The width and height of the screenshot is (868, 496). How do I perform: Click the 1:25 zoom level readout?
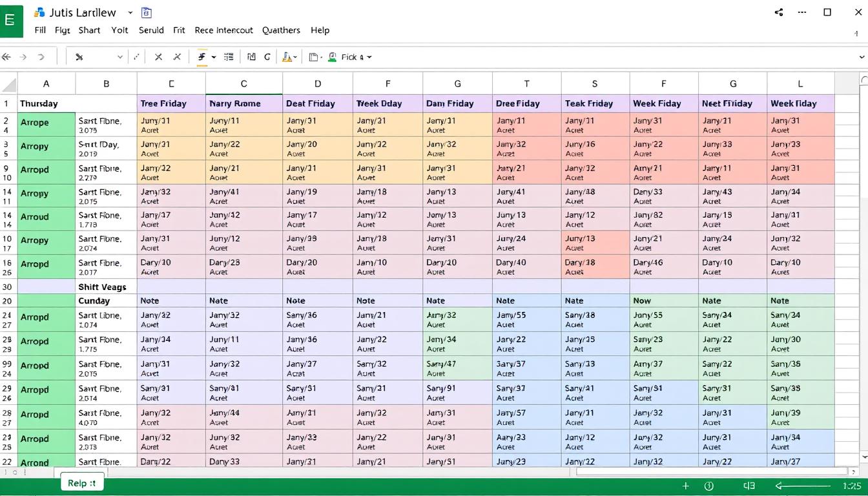click(x=852, y=486)
